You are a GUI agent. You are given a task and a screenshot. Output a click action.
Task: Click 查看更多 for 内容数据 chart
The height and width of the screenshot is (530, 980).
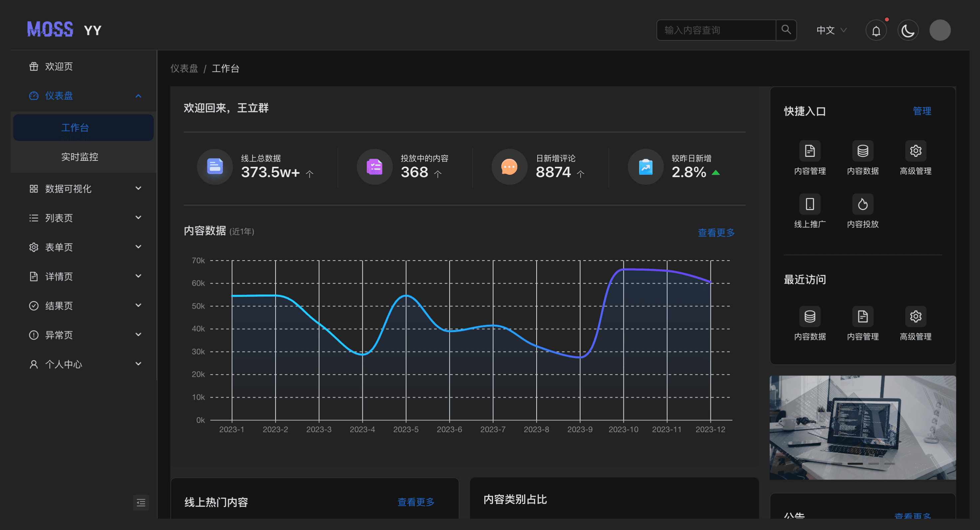[716, 232]
